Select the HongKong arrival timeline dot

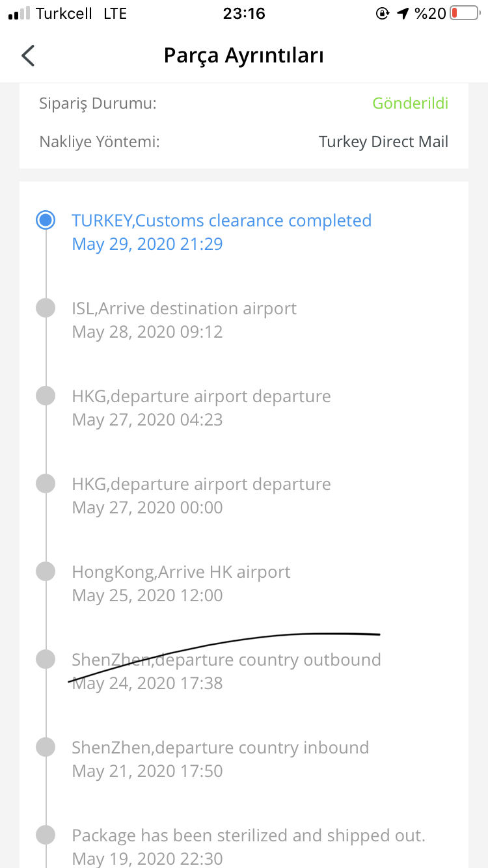tap(46, 571)
